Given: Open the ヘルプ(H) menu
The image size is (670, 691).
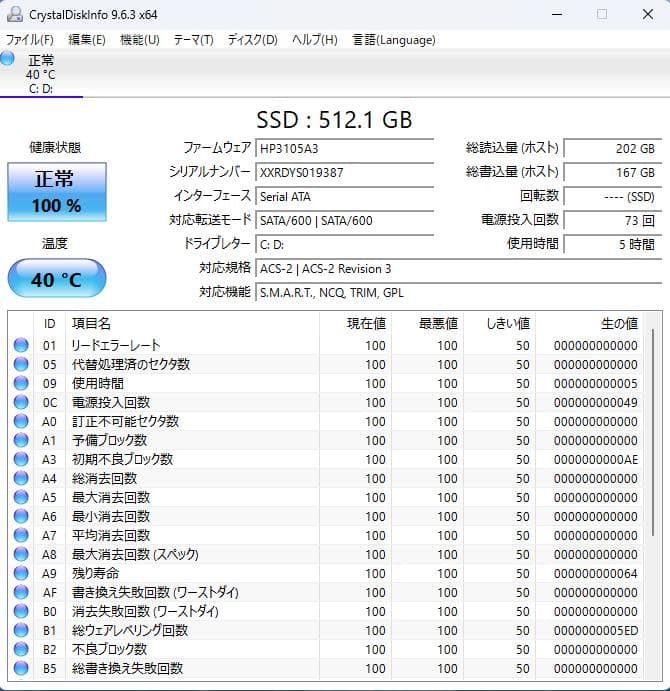Looking at the screenshot, I should click(315, 40).
